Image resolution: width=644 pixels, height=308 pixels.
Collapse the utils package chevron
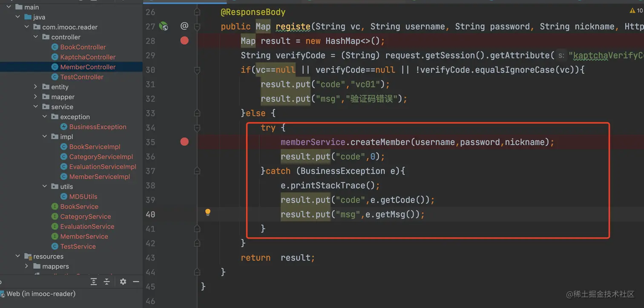(45, 187)
